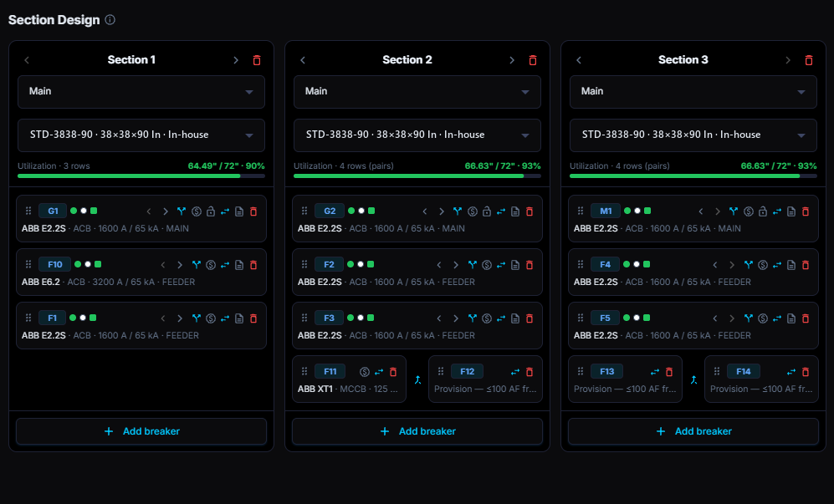Click the dollar icon on breaker F11
The width and height of the screenshot is (834, 504).
pos(365,372)
